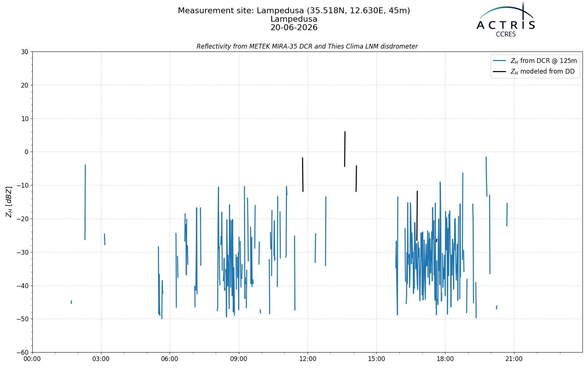
Task: Click the 15:00 time tick label
Action: (x=376, y=359)
